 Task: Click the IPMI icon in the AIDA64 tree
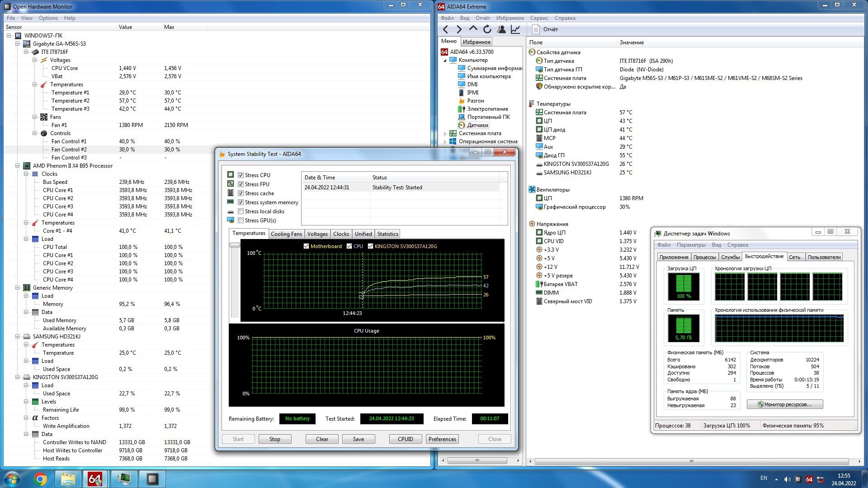tap(462, 93)
